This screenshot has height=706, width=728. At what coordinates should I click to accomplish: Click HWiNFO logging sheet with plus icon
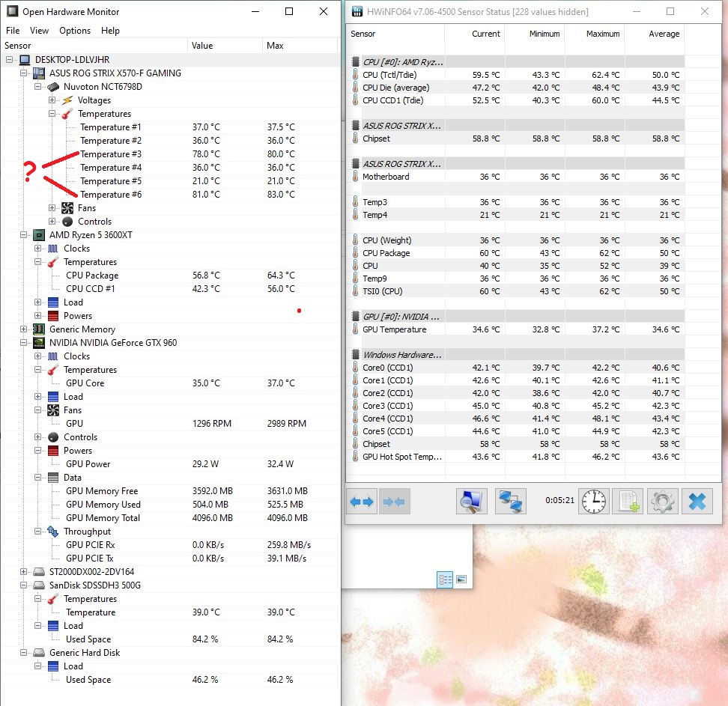pyautogui.click(x=628, y=502)
